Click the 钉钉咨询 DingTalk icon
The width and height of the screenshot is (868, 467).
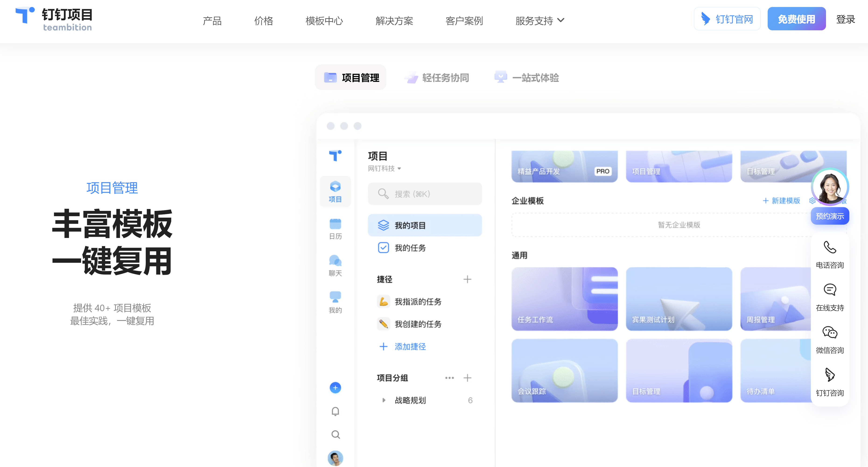coord(829,375)
